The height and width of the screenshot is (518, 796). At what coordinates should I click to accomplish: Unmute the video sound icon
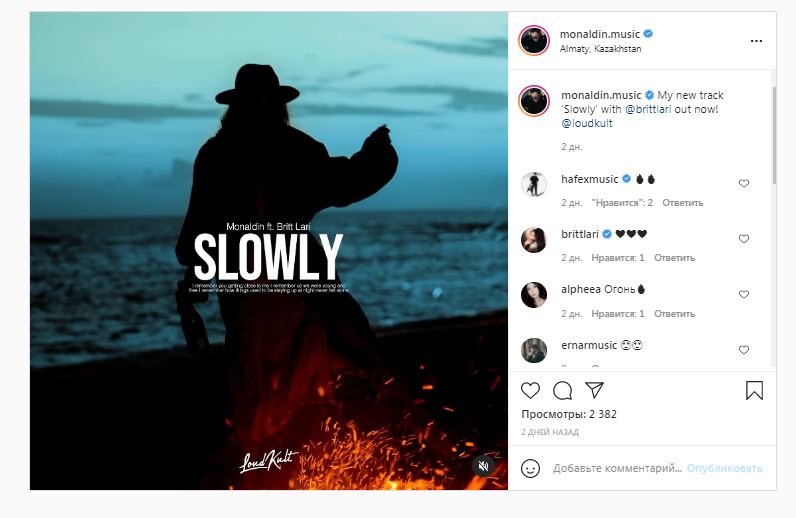[x=483, y=466]
